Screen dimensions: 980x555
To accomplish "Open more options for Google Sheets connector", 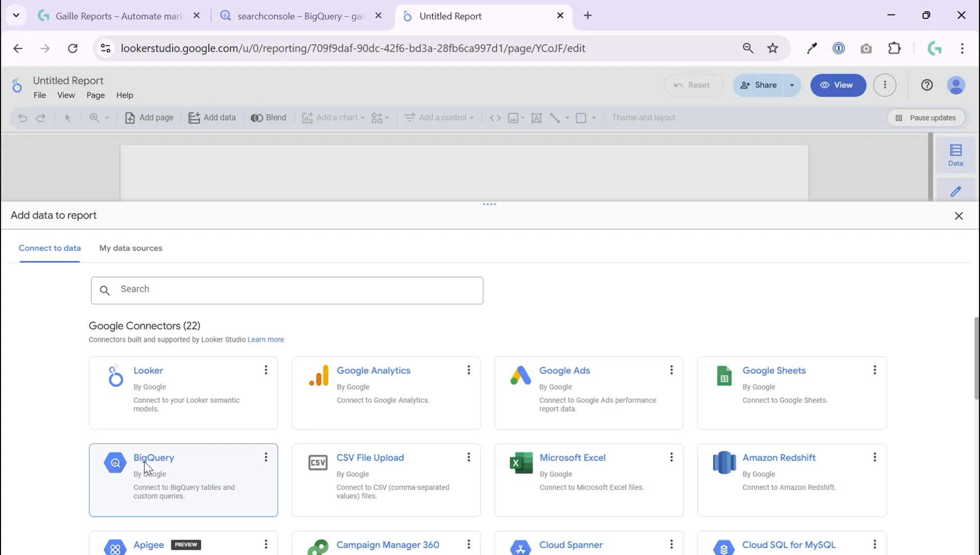I will [x=874, y=370].
